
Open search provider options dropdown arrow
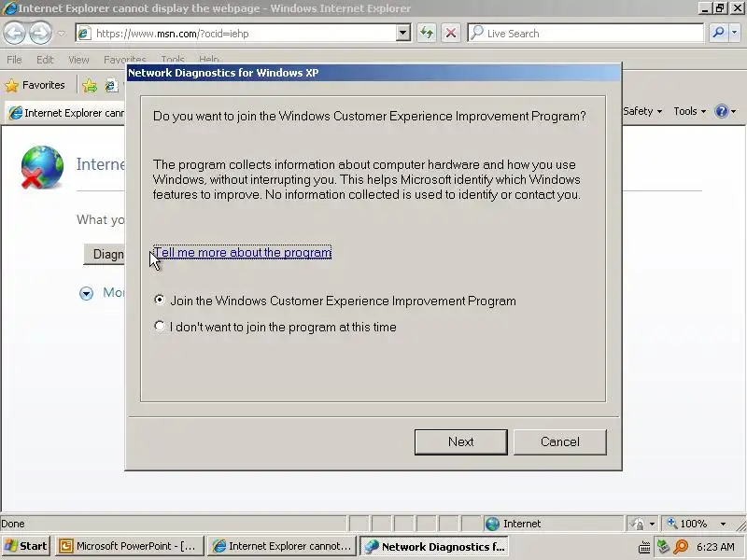734,33
